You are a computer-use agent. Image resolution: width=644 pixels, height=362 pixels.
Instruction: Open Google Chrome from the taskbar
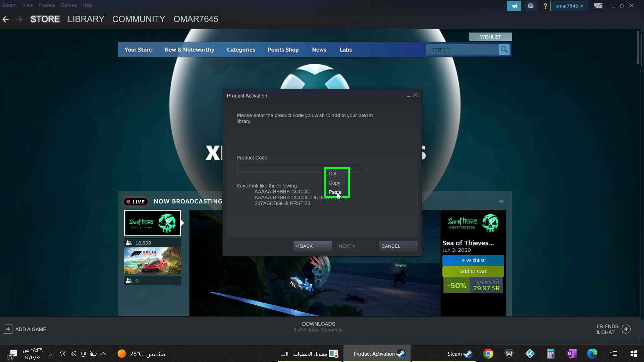point(488,354)
